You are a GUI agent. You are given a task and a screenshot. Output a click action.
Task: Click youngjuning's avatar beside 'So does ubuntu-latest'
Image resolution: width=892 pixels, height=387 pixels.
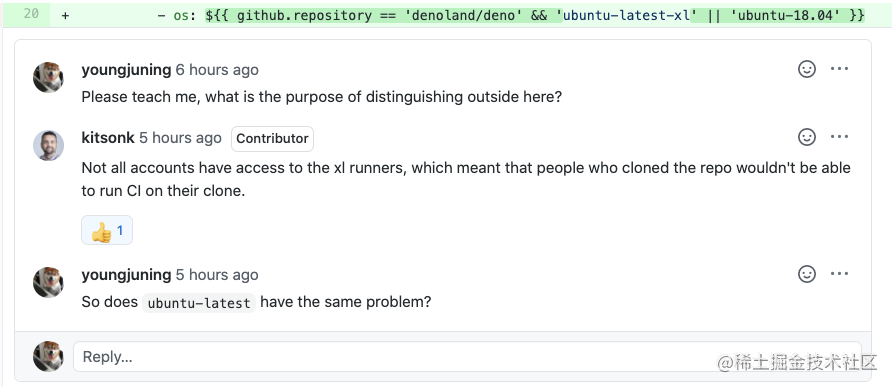tap(48, 282)
